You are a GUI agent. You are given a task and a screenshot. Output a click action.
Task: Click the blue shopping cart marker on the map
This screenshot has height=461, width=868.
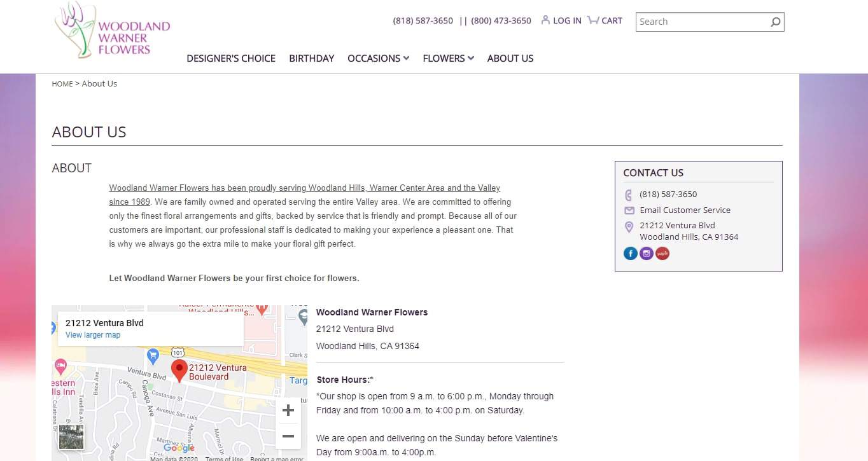[153, 356]
